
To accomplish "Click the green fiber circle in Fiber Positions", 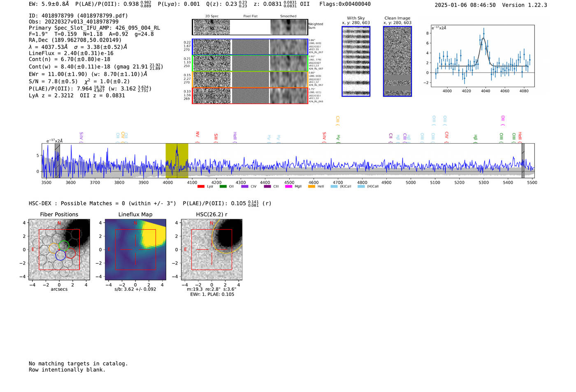I will point(64,246).
